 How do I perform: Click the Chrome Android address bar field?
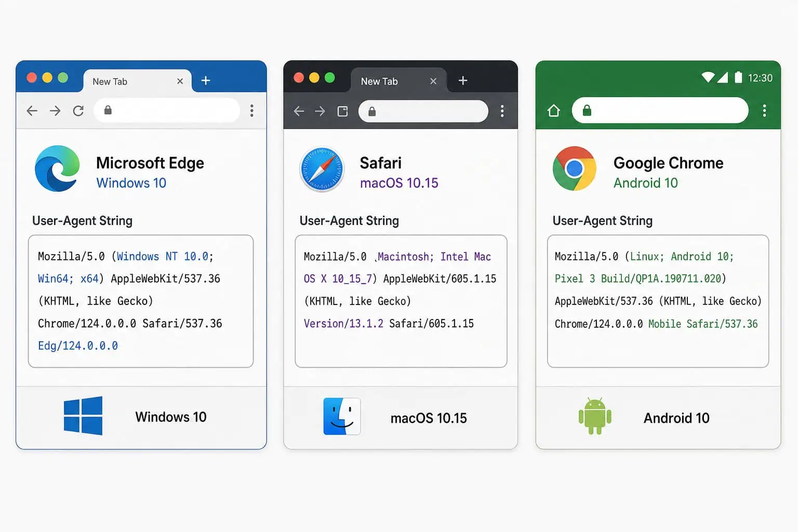click(660, 110)
